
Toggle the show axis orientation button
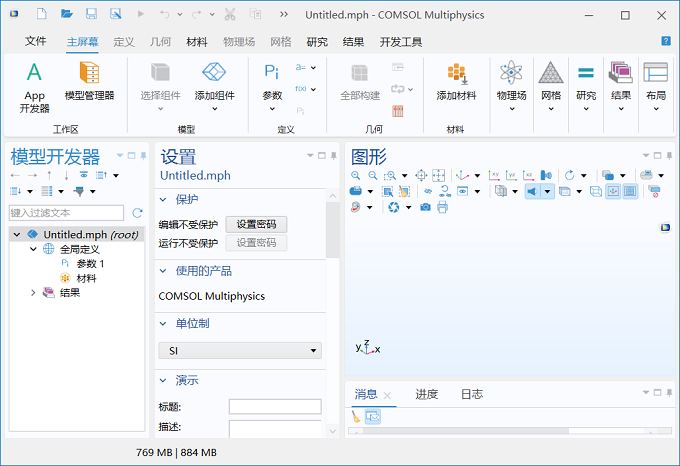click(x=613, y=191)
